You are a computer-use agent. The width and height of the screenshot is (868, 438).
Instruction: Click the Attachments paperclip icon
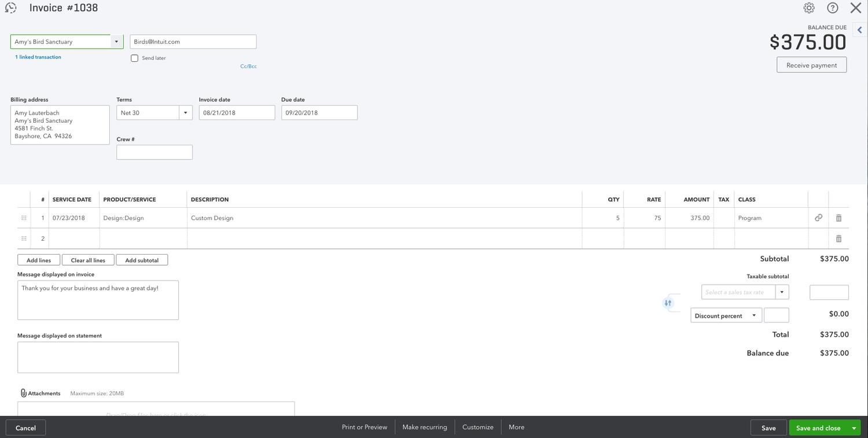click(x=23, y=393)
